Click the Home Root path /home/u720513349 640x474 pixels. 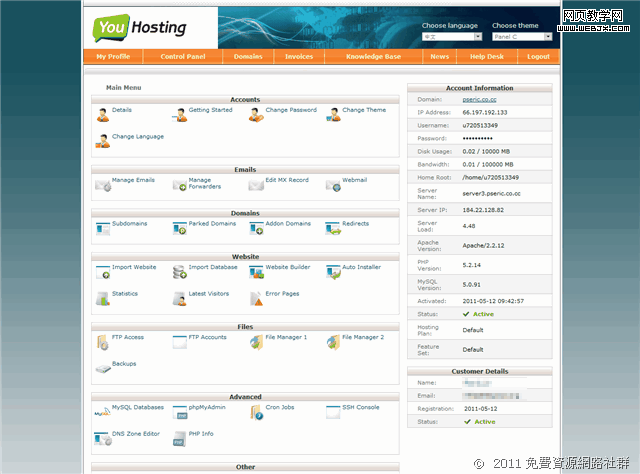tap(491, 177)
